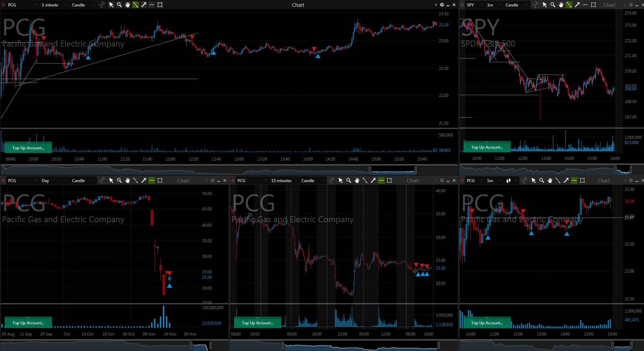Open symbol dropdown on PCG 1 minute chart
Image resolution: width=644 pixels, height=351 pixels.
click(x=22, y=5)
